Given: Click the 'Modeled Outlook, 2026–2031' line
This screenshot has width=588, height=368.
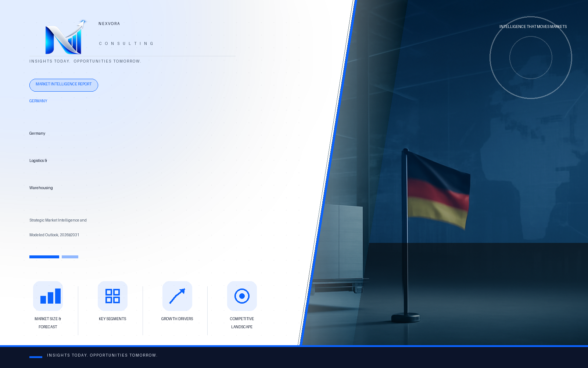Looking at the screenshot, I should pyautogui.click(x=54, y=235).
